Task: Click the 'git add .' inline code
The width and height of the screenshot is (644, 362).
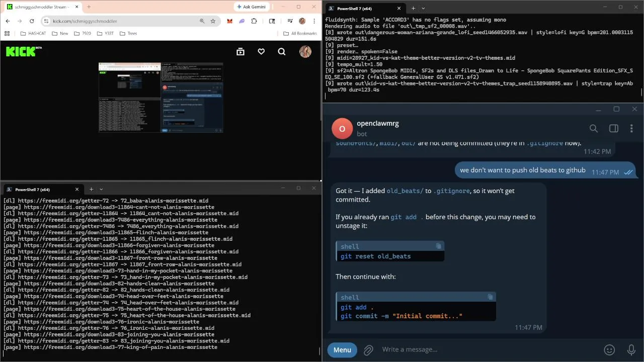Action: click(x=407, y=217)
